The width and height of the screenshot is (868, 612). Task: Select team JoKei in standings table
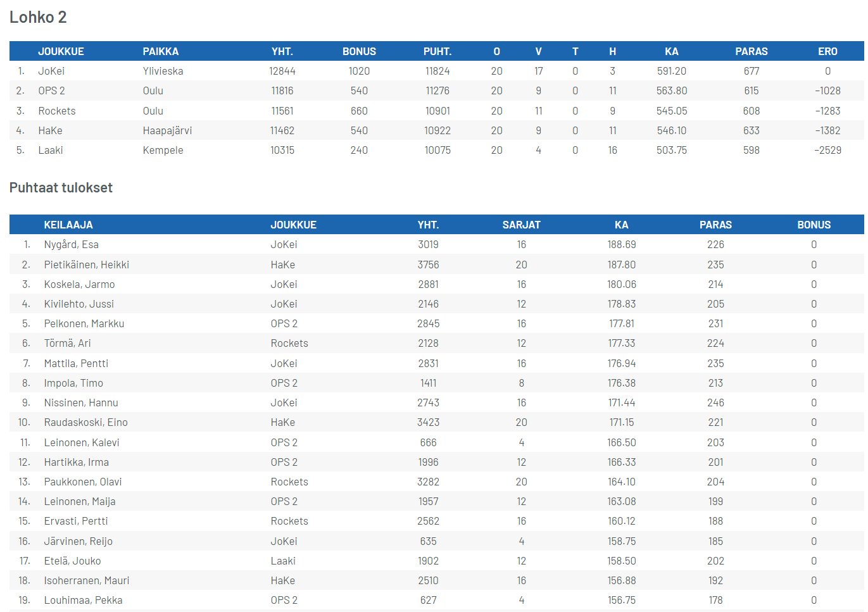pos(51,71)
